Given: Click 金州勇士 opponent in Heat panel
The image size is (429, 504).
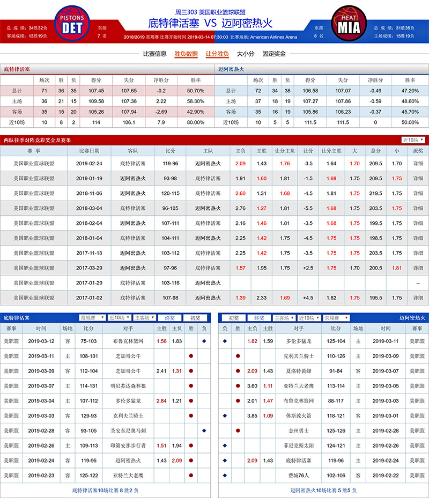Looking at the screenshot, I should [x=299, y=430].
